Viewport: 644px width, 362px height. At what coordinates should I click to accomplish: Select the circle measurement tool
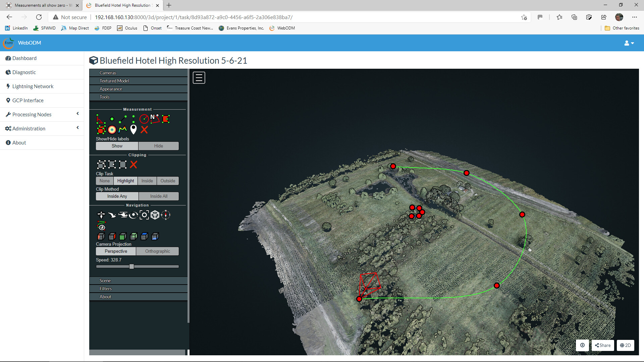(144, 119)
